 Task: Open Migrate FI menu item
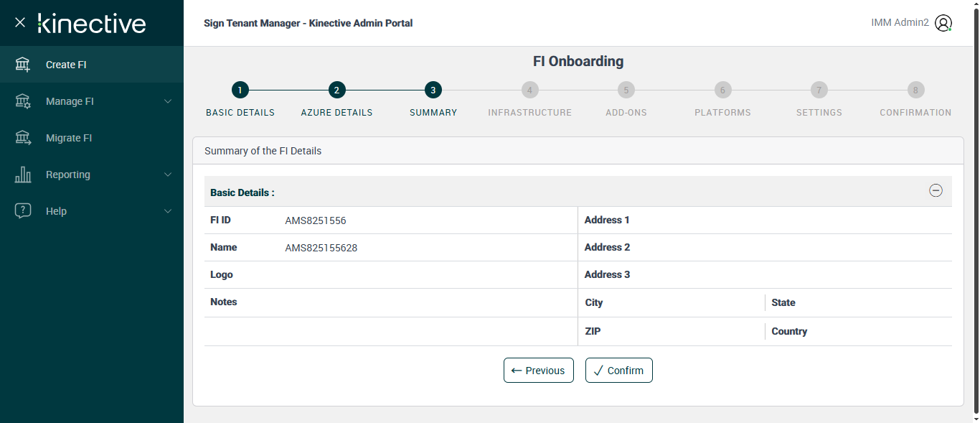pyautogui.click(x=69, y=138)
